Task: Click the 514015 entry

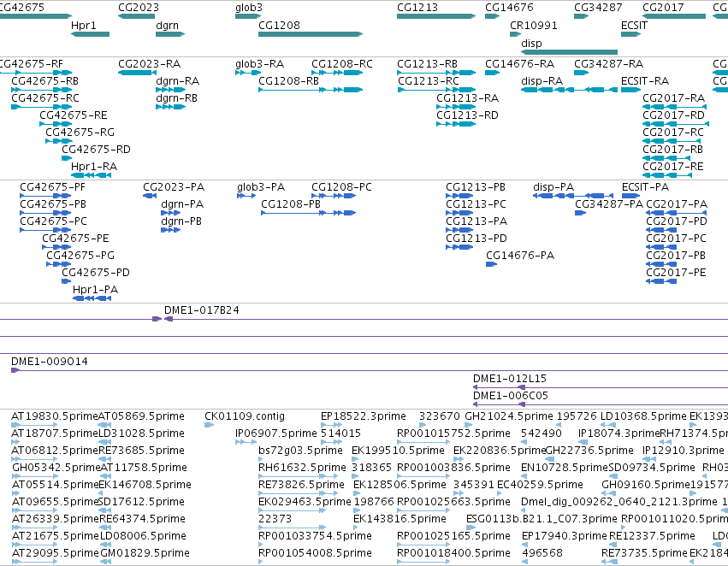Action: pyautogui.click(x=340, y=433)
